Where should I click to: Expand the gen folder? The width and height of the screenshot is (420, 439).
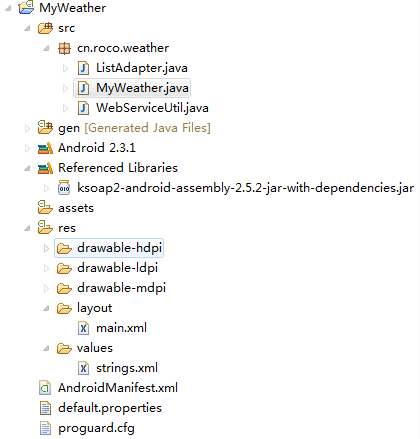click(27, 128)
